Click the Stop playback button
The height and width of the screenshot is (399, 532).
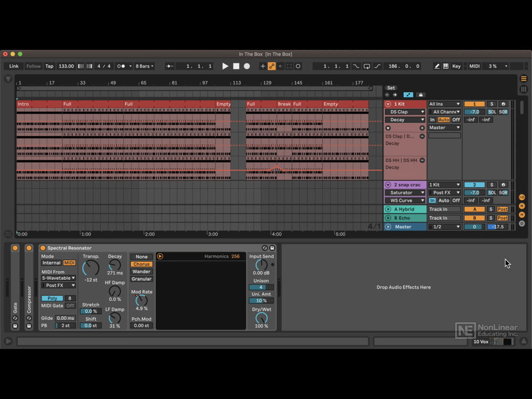click(236, 66)
